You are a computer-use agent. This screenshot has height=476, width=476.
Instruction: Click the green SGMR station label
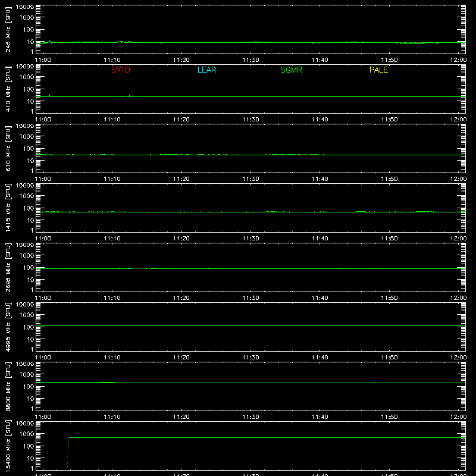pos(291,70)
